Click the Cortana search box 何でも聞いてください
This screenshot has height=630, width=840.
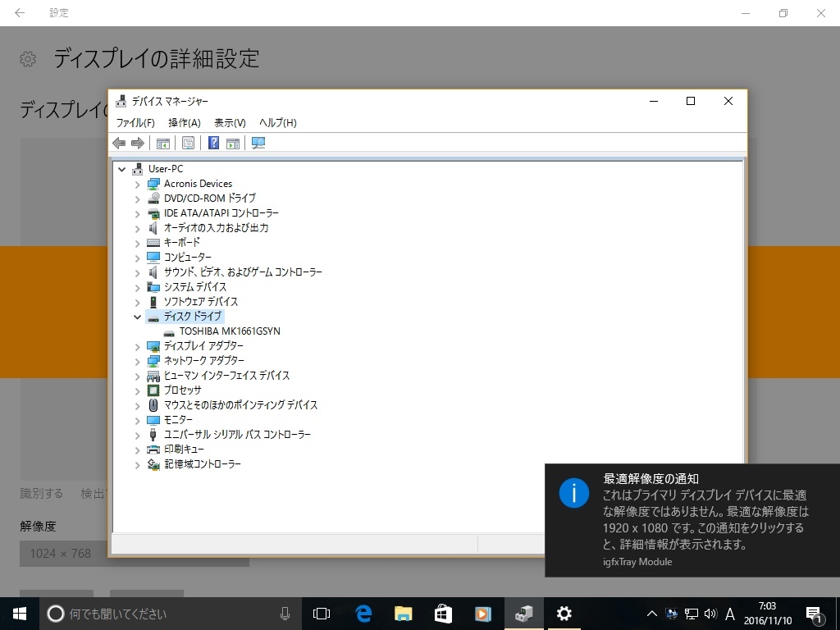170,614
